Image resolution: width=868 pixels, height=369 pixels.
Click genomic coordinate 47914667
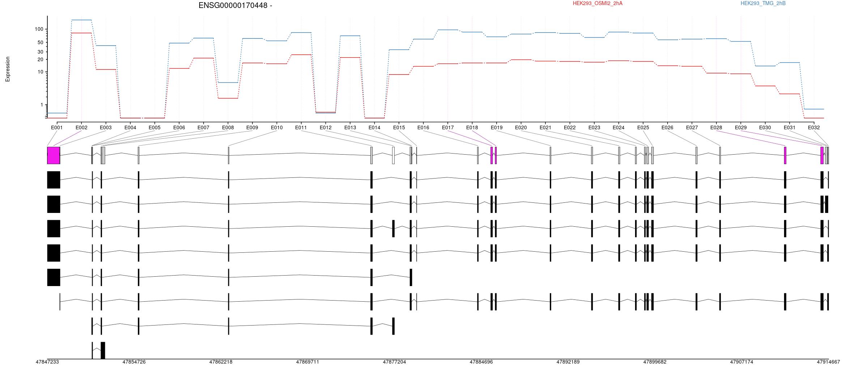point(829,362)
